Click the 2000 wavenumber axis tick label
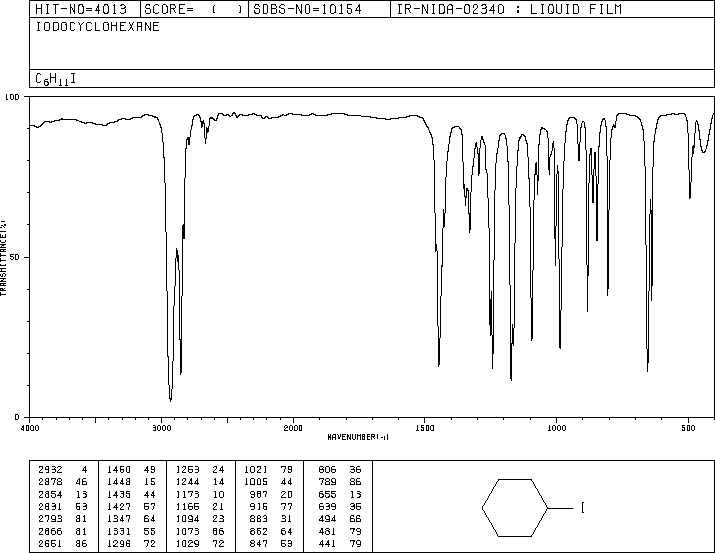This screenshot has width=715, height=553. pos(293,428)
